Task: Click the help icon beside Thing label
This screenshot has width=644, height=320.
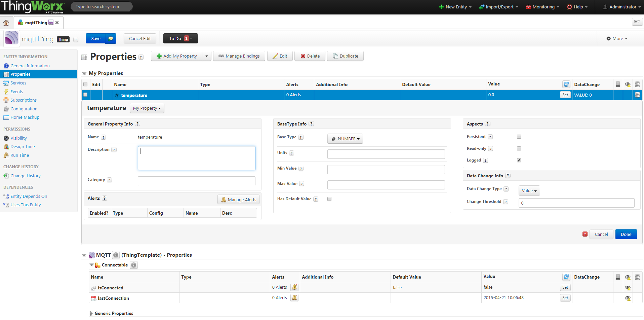Action: [76, 39]
